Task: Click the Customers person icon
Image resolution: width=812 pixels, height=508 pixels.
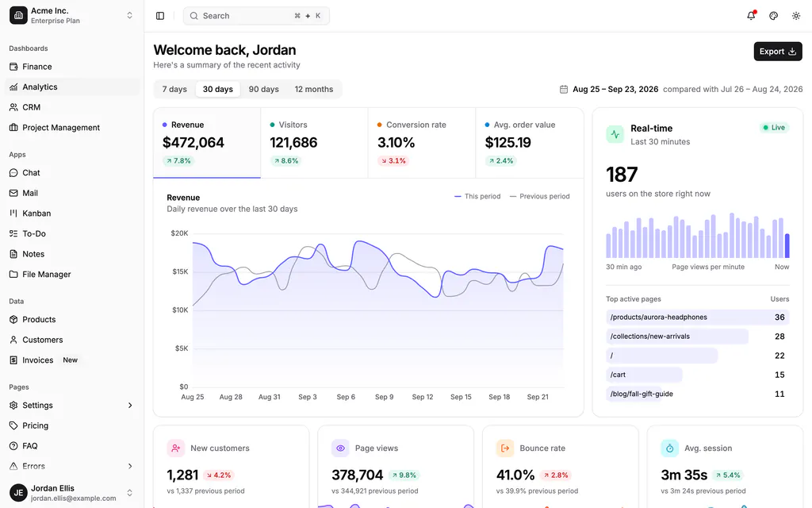Action: (13, 340)
